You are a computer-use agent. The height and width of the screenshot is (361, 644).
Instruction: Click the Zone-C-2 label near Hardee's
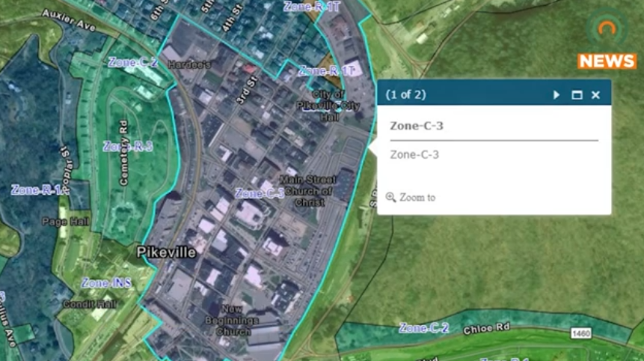132,62
